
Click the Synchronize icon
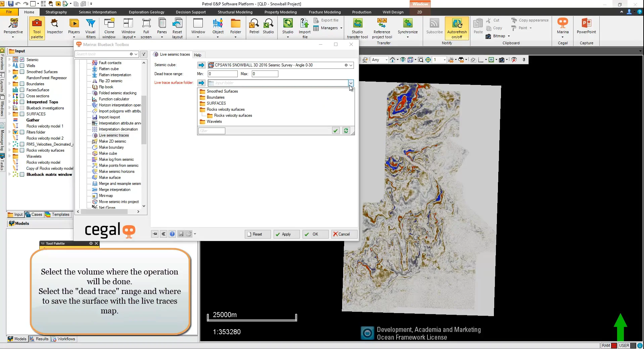pos(407,28)
